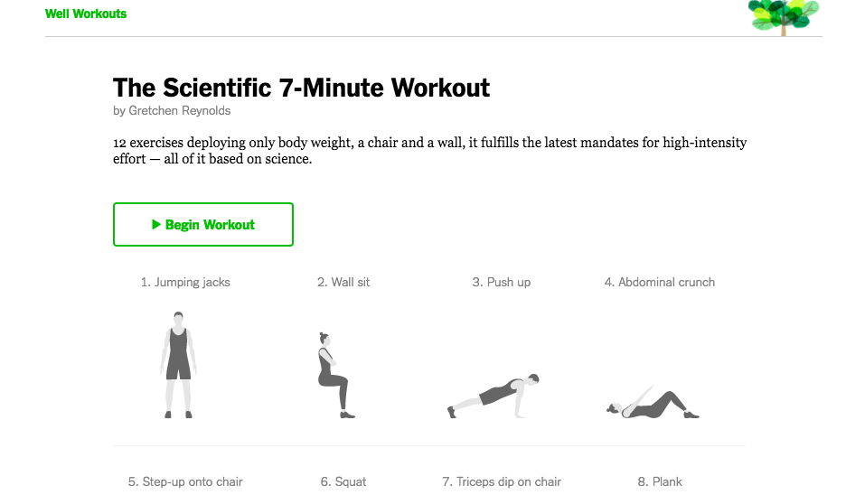The width and height of the screenshot is (846, 504).
Task: Select the abdominal crunch figure illustration
Action: tap(653, 403)
